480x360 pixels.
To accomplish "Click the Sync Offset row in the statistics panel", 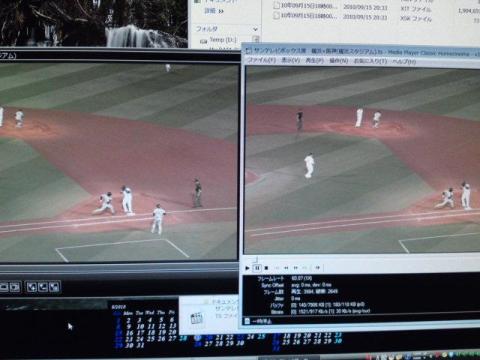I will (295, 285).
